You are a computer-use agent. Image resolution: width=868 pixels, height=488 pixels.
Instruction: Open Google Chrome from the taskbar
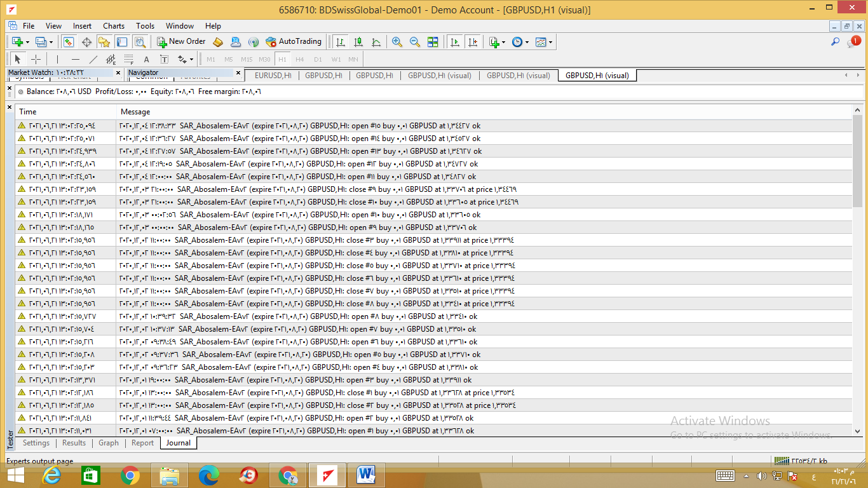pos(130,475)
